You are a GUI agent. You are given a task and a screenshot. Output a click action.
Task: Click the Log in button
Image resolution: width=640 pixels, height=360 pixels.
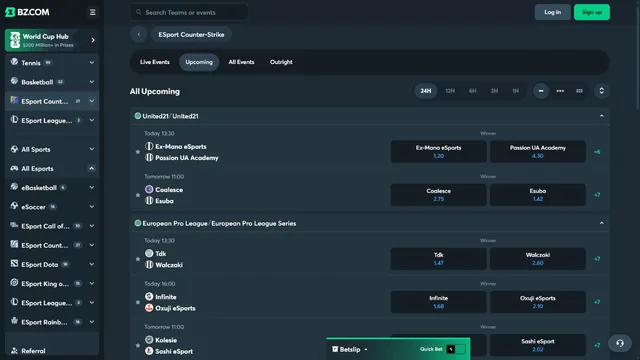pos(552,12)
